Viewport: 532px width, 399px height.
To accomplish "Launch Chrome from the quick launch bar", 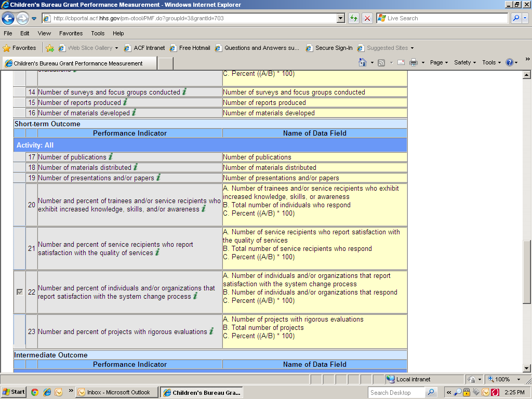I will point(35,392).
